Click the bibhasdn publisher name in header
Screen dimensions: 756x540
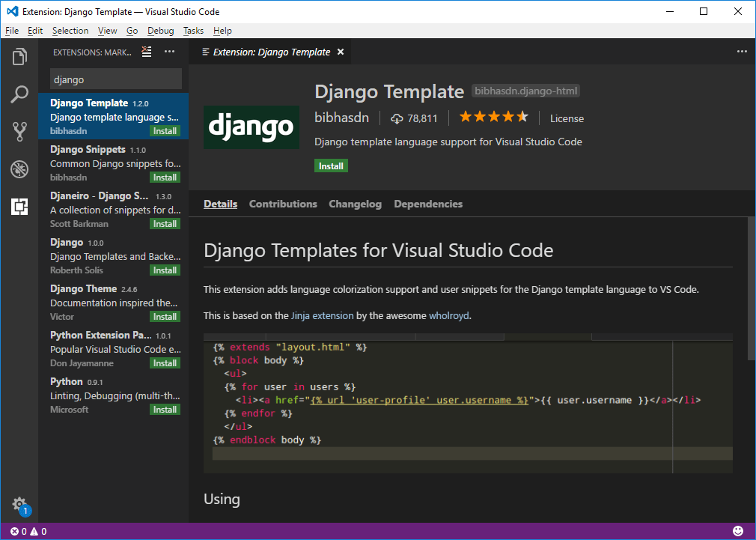342,118
